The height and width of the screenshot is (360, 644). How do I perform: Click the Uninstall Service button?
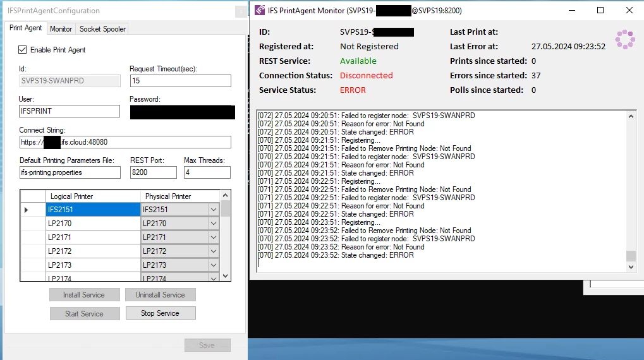(160, 295)
